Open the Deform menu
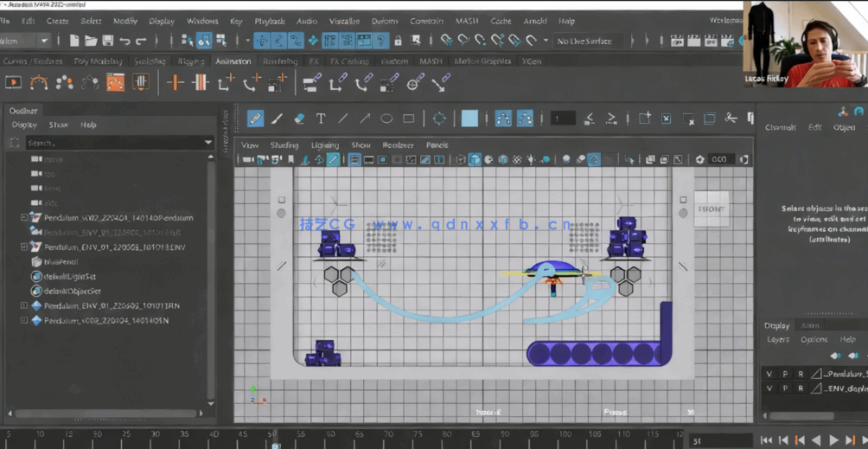868x449 pixels. tap(385, 21)
